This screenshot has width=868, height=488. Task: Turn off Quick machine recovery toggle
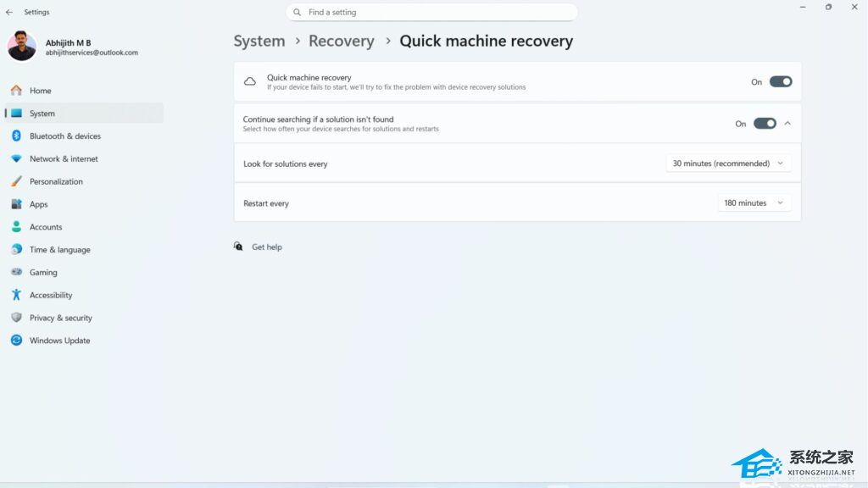tap(781, 81)
